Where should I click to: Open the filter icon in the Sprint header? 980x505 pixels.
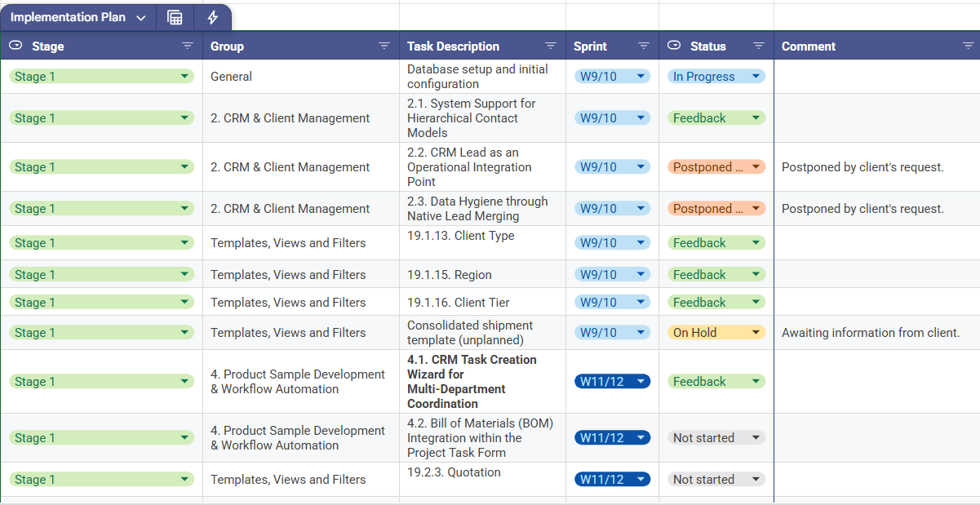[x=644, y=46]
